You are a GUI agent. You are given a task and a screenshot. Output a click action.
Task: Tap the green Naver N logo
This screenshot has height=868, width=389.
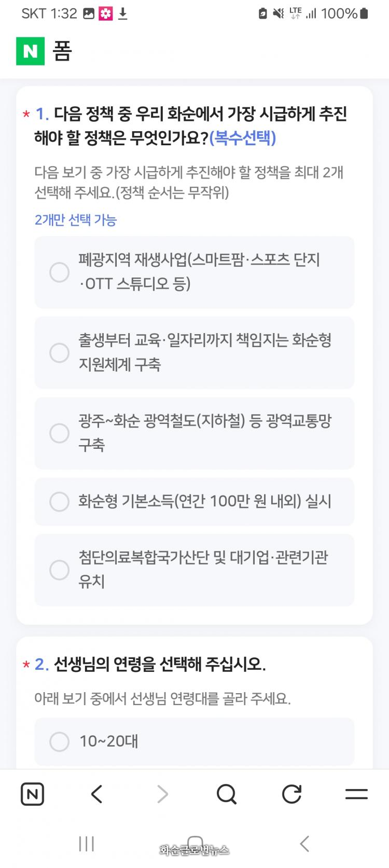coord(30,51)
